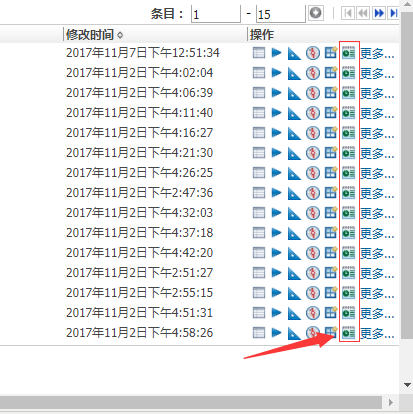Viewport: 413px width, 414px height.
Task: Click the horizontal scrollbar right arrow
Action: 391,402
